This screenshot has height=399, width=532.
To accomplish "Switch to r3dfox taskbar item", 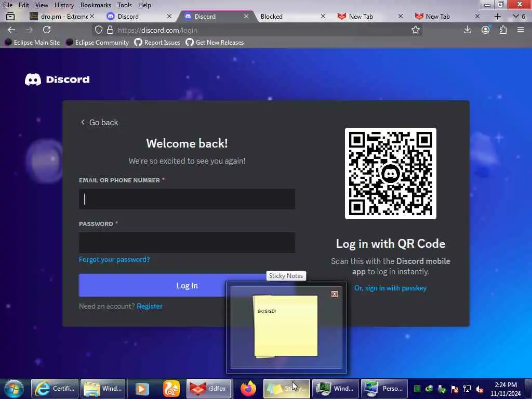I will [209, 389].
